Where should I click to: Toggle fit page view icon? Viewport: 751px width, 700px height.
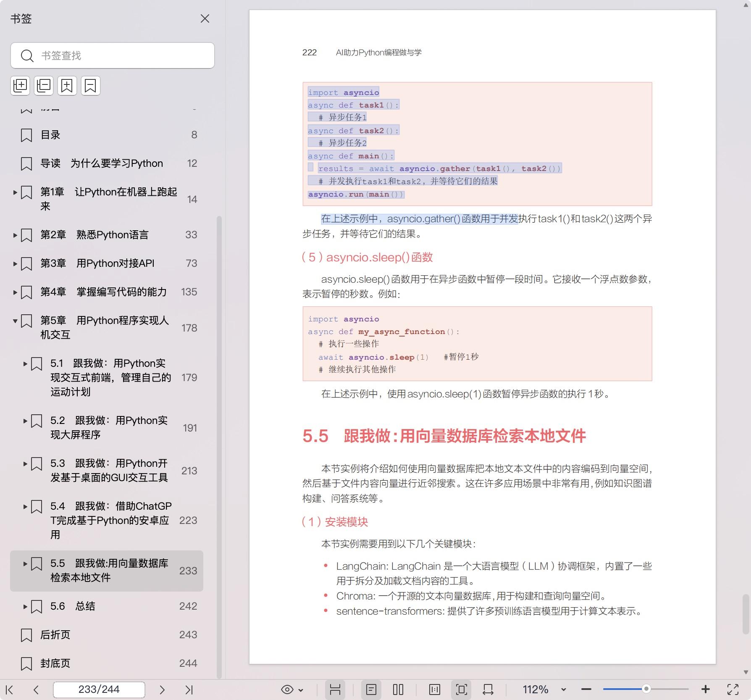tap(461, 689)
